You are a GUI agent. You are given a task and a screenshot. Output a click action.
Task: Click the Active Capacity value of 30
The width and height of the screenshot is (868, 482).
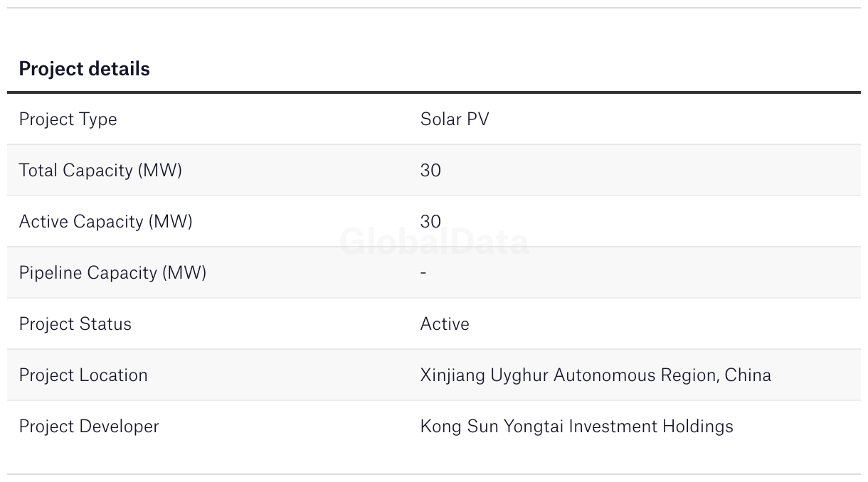430,222
